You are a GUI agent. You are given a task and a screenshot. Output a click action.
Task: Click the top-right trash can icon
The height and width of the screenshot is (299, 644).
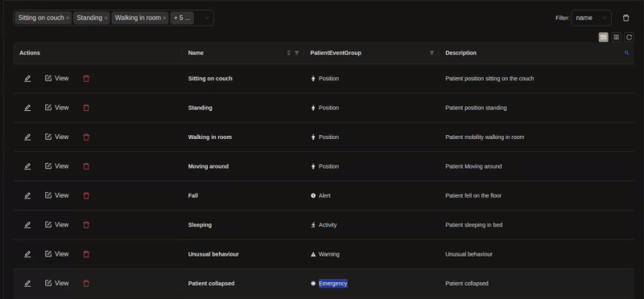(626, 18)
